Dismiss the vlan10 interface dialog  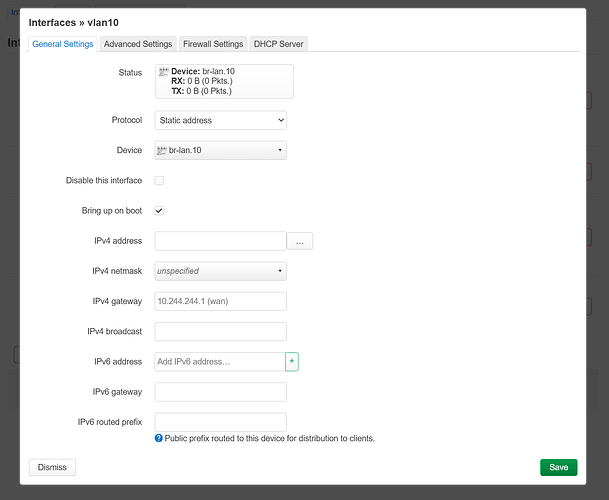52,467
